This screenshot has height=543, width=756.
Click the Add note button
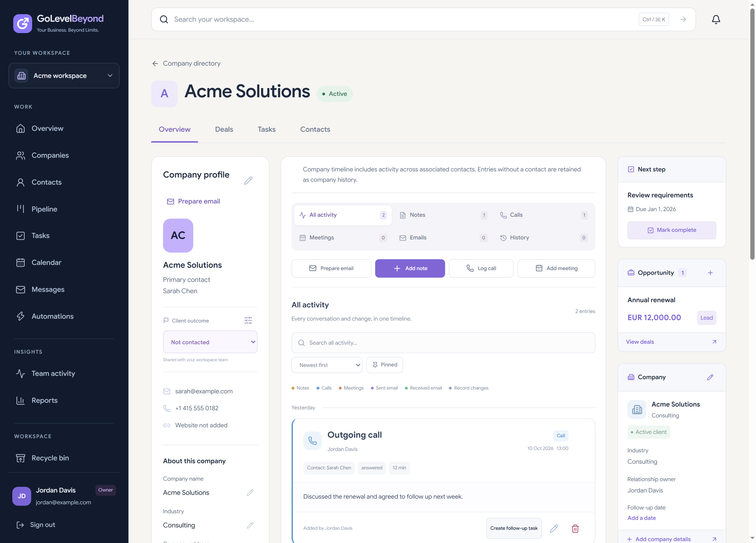[x=410, y=268]
